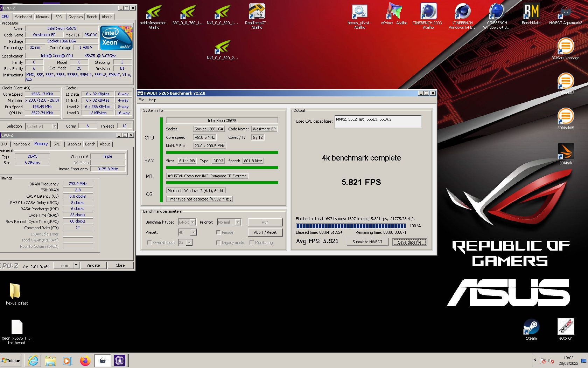Click Submit to HWBOT button
Screen dimensions: 588x368
pos(367,242)
